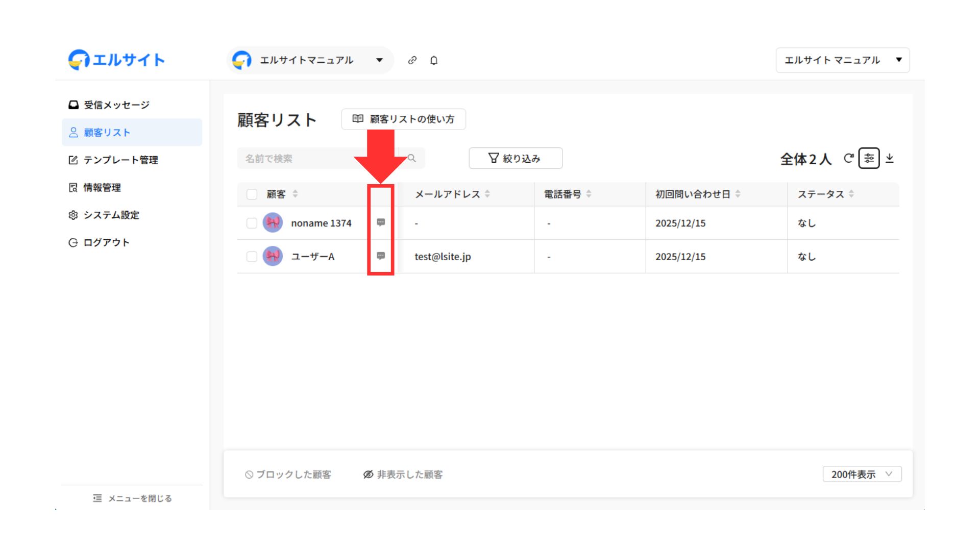Viewport: 980px width, 551px height.
Task: Open chat icon for noname 1374
Action: coord(381,222)
